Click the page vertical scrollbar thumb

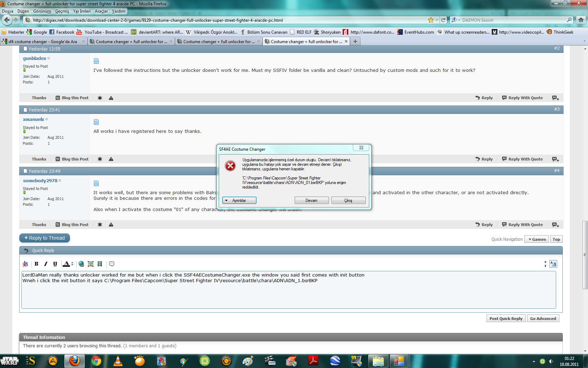coord(585,255)
